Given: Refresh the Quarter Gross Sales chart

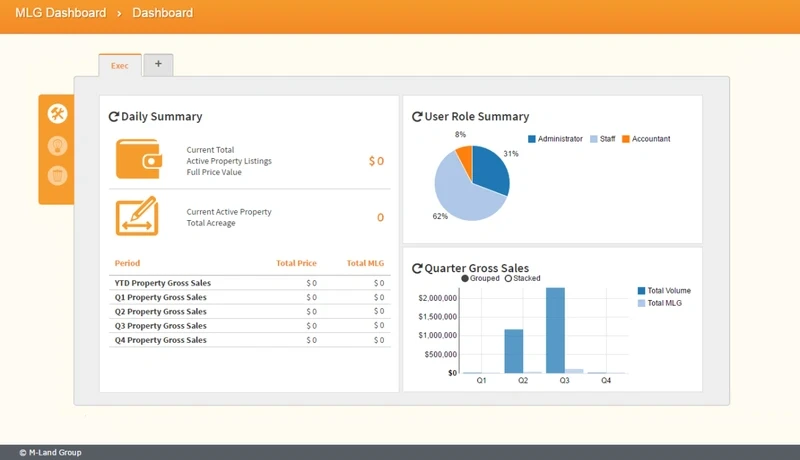Looking at the screenshot, I should coord(417,269).
